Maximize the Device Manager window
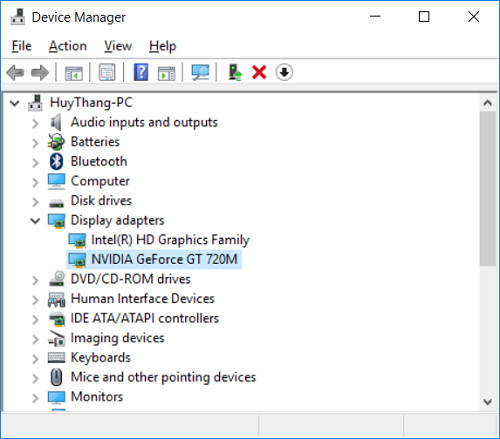This screenshot has width=500, height=439. pos(424,16)
